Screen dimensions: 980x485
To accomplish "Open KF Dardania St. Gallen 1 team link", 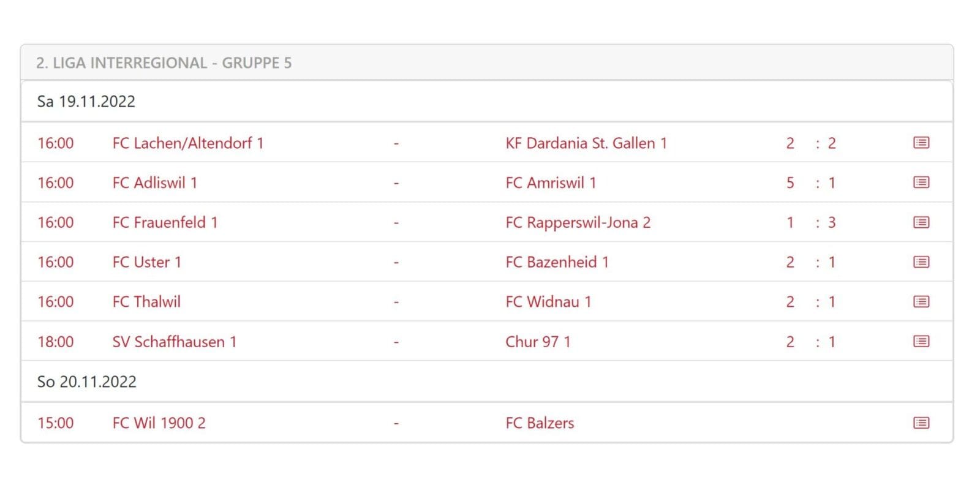I will click(x=586, y=143).
